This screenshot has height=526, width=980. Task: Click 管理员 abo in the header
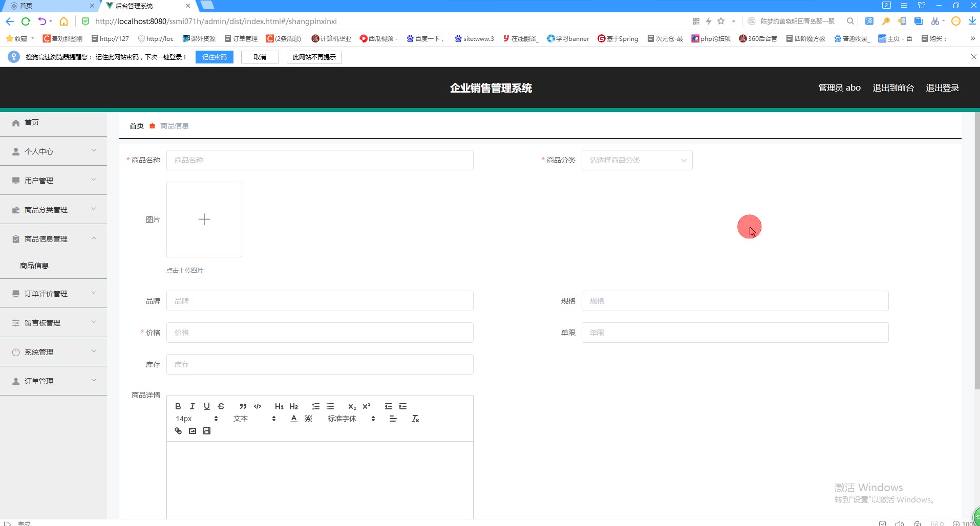click(x=839, y=87)
